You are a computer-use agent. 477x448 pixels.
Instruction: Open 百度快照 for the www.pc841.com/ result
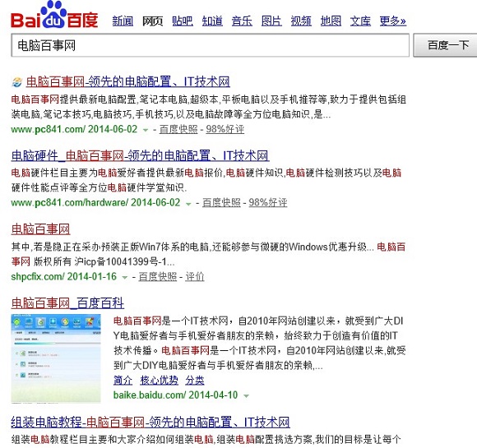[x=178, y=129]
